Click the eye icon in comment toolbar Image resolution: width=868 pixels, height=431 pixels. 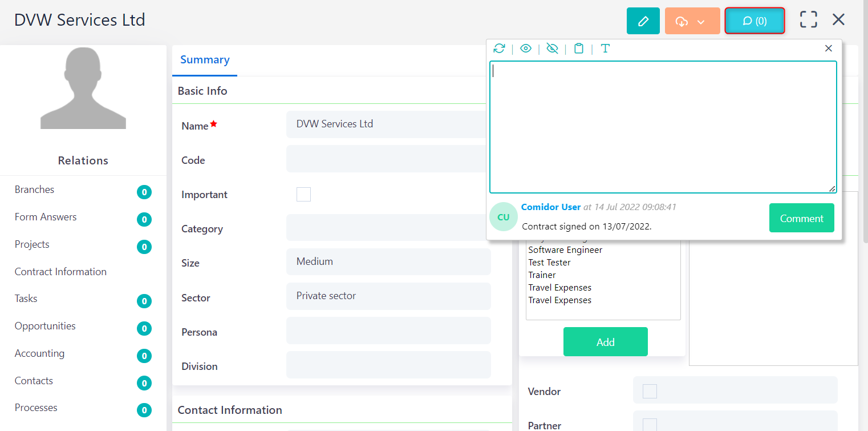point(526,49)
